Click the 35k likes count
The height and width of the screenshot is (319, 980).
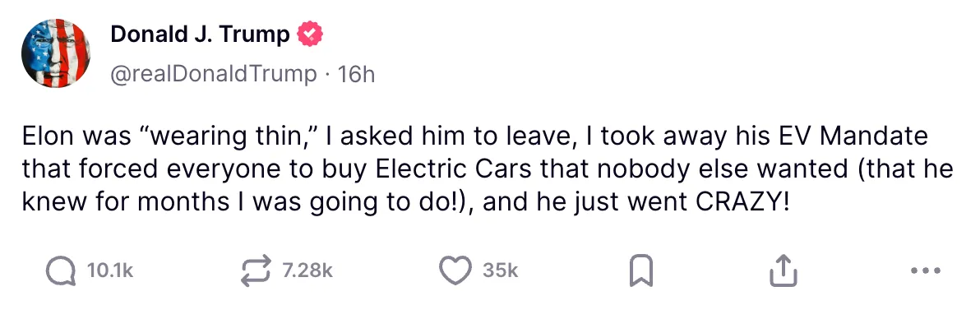coord(501,271)
